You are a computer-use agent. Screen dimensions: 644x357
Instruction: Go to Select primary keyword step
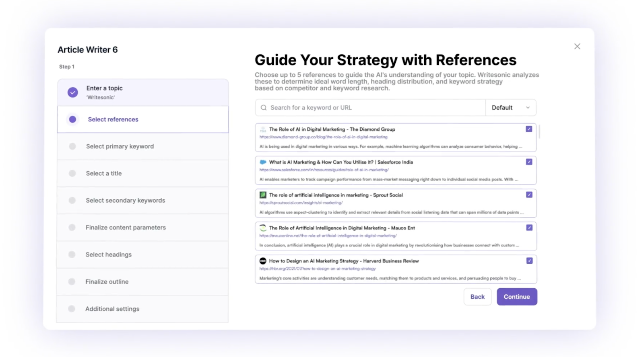pos(120,146)
